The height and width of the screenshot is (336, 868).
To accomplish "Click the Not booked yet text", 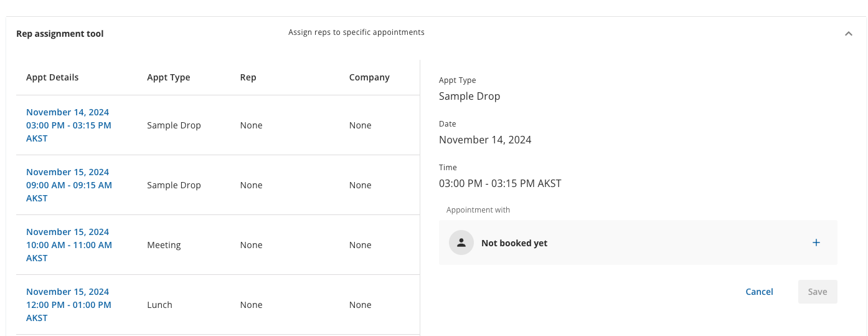I will 514,243.
